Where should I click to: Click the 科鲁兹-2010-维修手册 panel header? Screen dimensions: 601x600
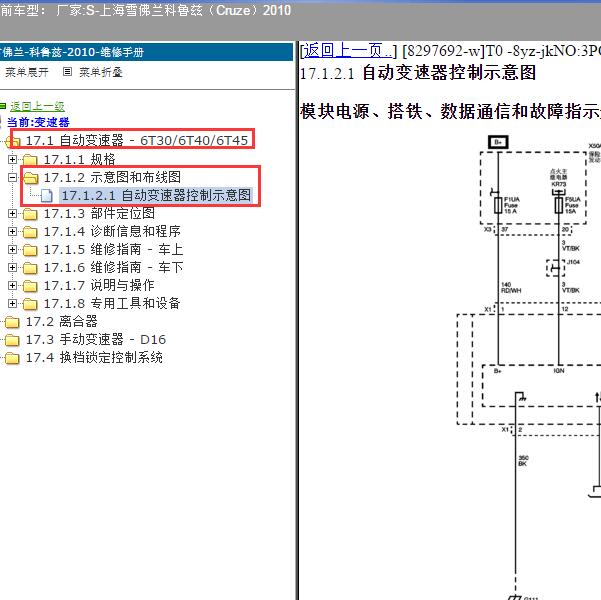tap(146, 52)
